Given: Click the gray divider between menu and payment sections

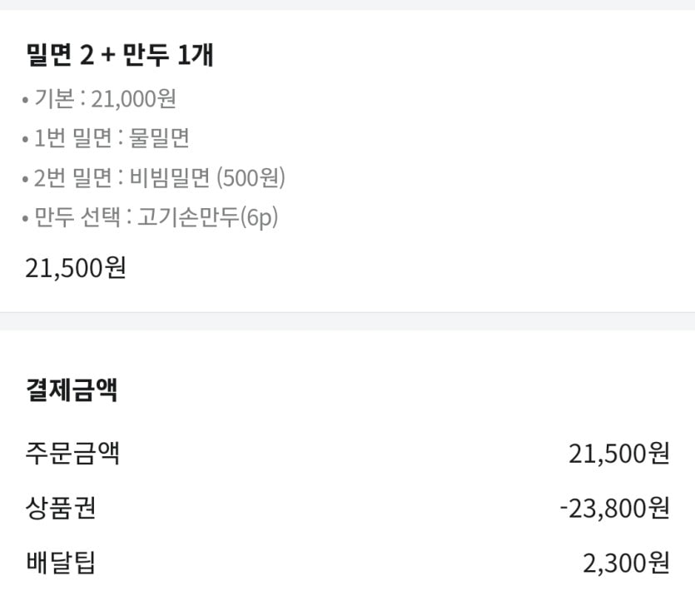Looking at the screenshot, I should coord(347,321).
